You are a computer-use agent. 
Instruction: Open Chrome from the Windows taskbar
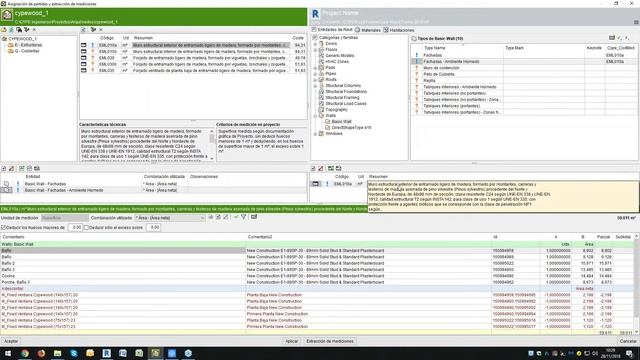25,353
